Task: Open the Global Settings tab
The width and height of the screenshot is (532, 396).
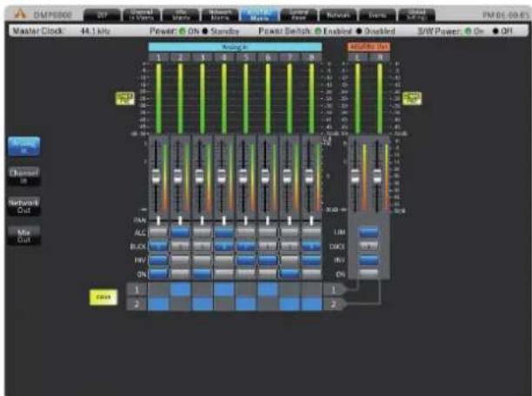Action: tap(417, 15)
